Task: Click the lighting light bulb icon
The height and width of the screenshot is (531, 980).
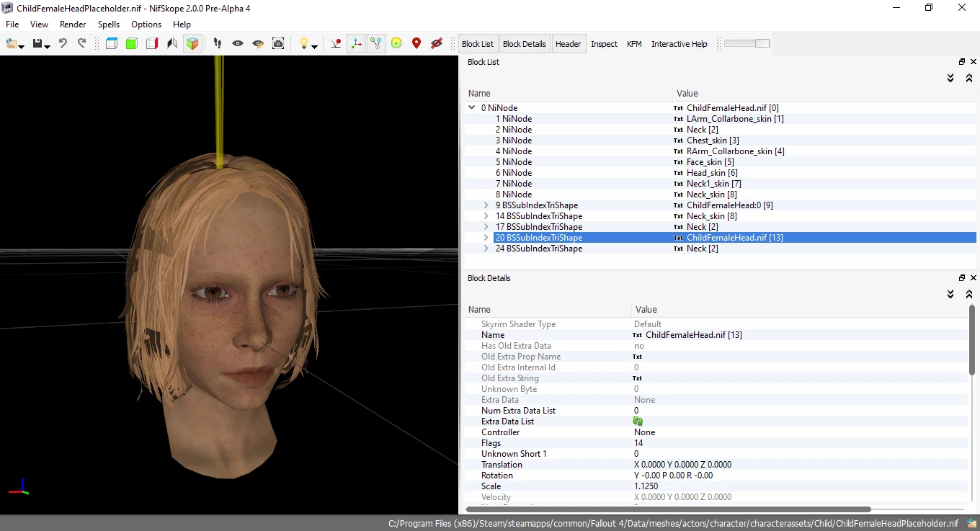Action: click(304, 44)
